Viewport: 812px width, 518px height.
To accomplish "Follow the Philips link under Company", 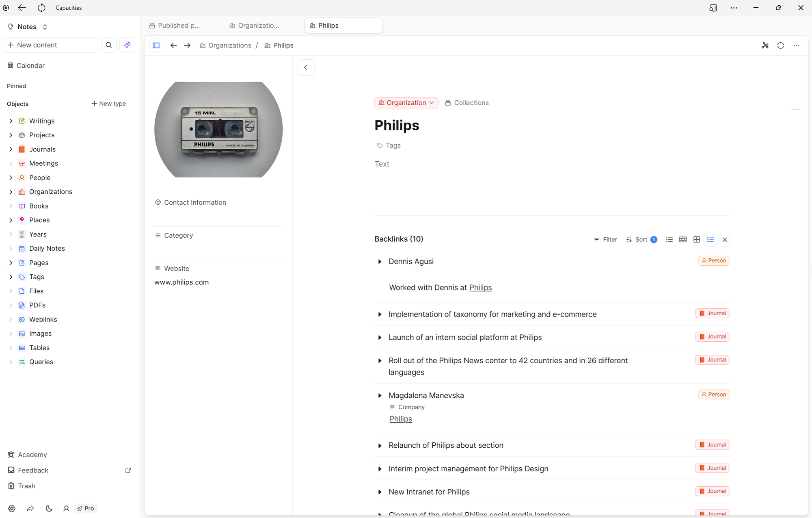I will pos(401,419).
